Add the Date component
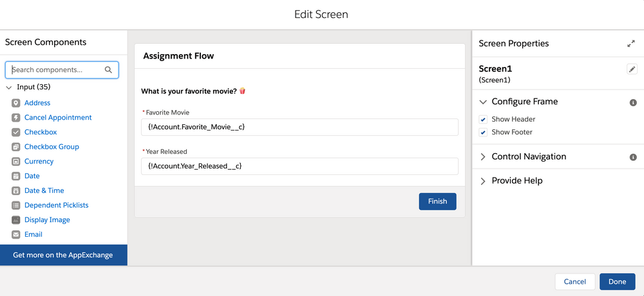644x296 pixels. click(32, 176)
